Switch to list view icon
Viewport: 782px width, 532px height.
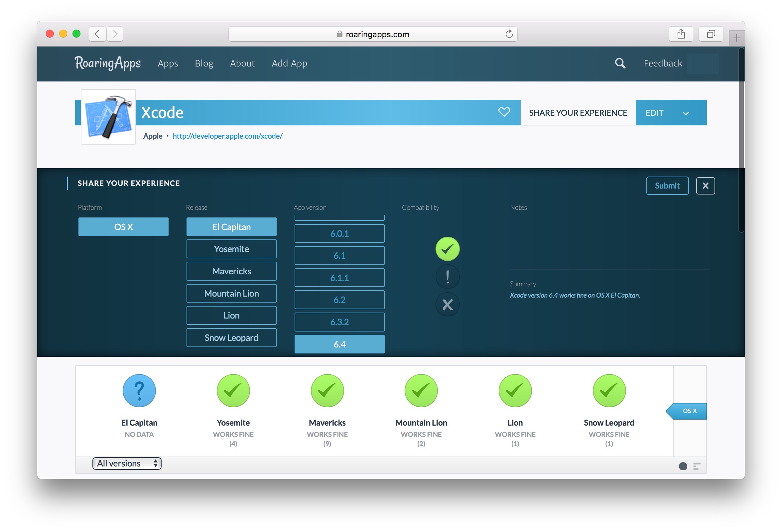(x=697, y=466)
